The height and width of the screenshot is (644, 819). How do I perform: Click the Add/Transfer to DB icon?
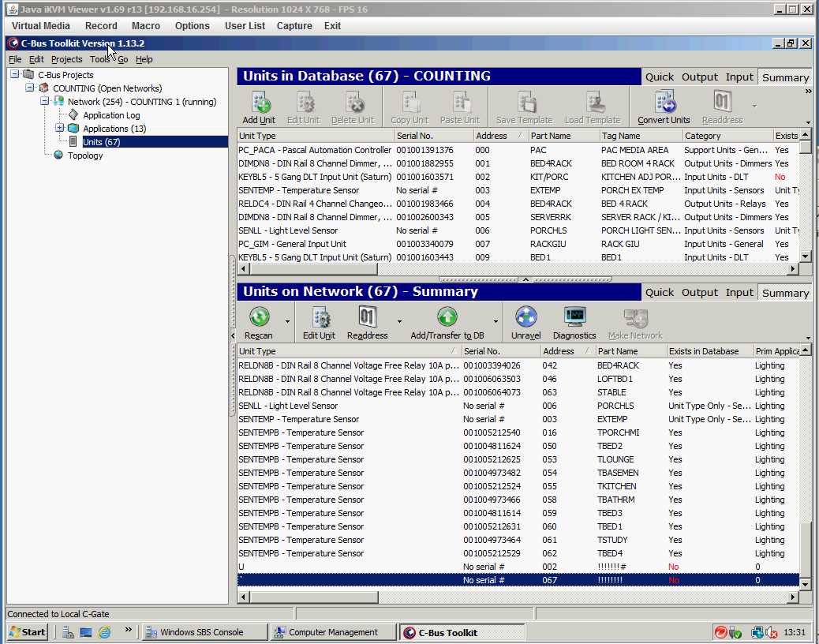447,316
